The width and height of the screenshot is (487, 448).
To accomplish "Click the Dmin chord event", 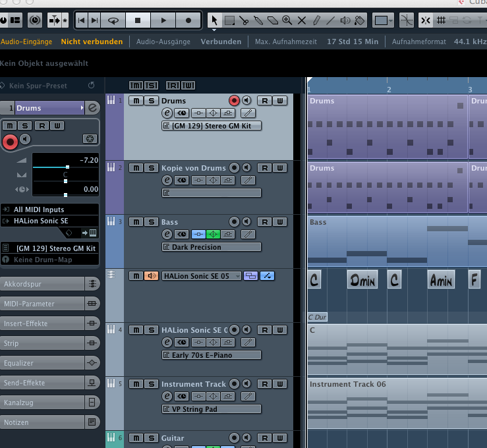I will [x=362, y=281].
